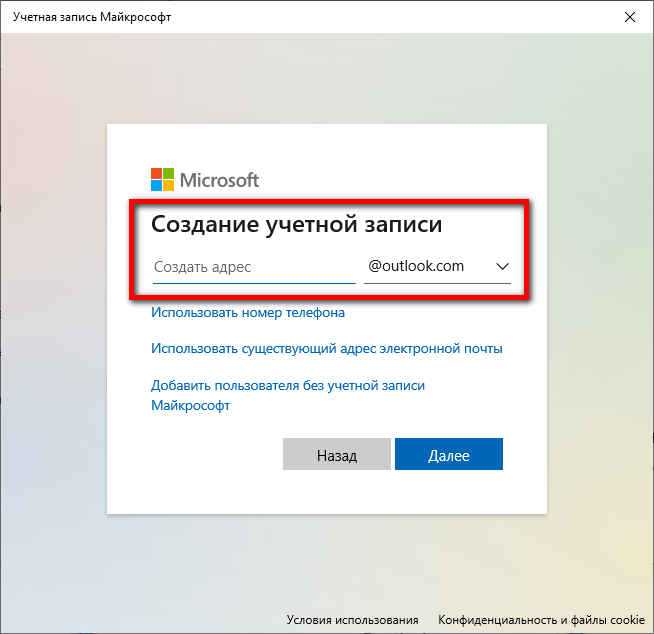654x634 pixels.
Task: Open the @outlook.com domain dropdown
Action: (x=437, y=267)
